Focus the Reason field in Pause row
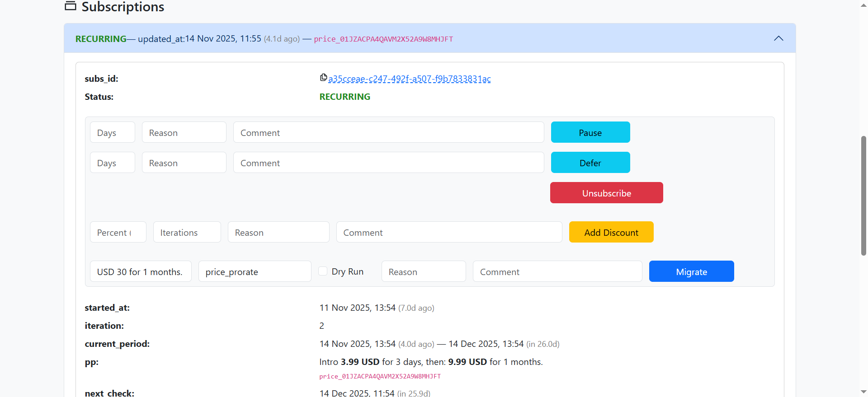Screen dimensions: 868x397 point(184,132)
